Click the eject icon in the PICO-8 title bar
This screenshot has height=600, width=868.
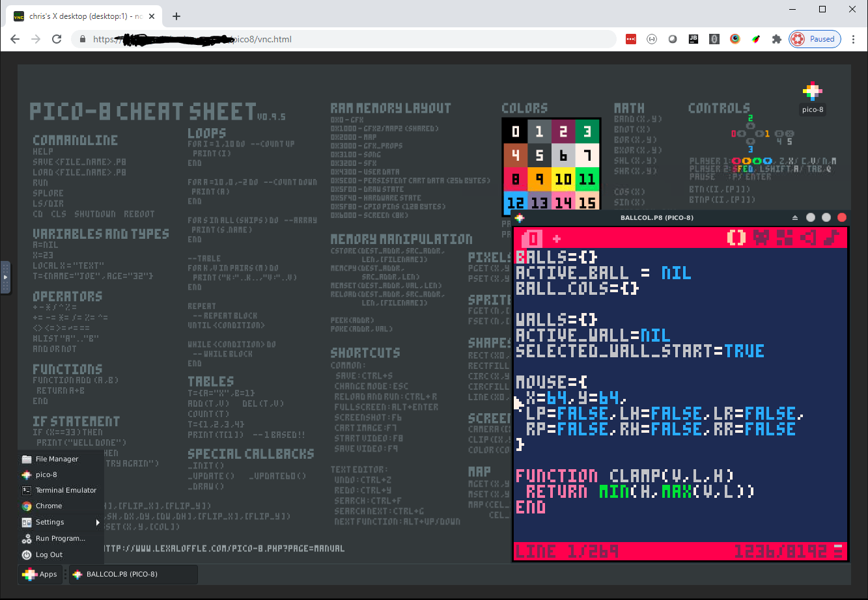[x=795, y=217]
